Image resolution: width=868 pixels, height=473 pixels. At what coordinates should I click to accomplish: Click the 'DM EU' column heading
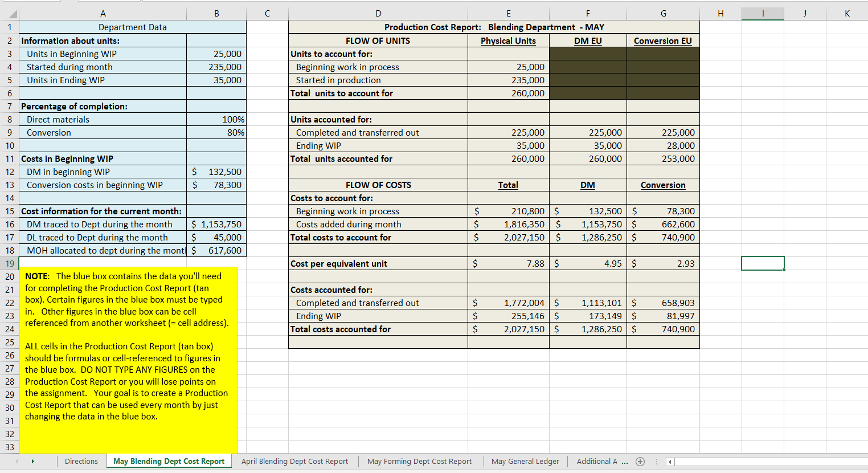click(588, 40)
